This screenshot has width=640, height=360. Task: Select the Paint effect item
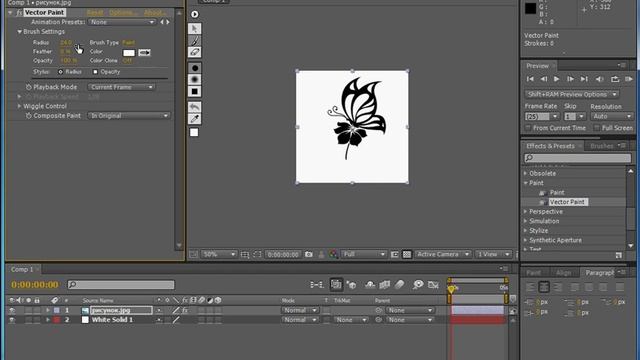[x=557, y=193]
